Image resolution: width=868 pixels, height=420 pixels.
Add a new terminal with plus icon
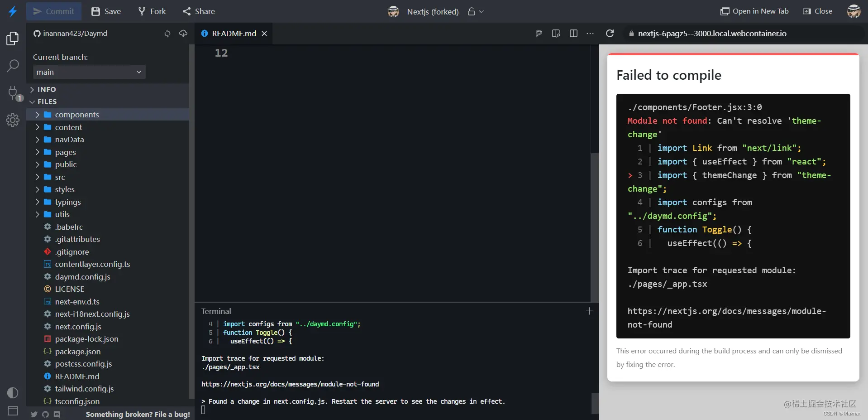(x=589, y=311)
